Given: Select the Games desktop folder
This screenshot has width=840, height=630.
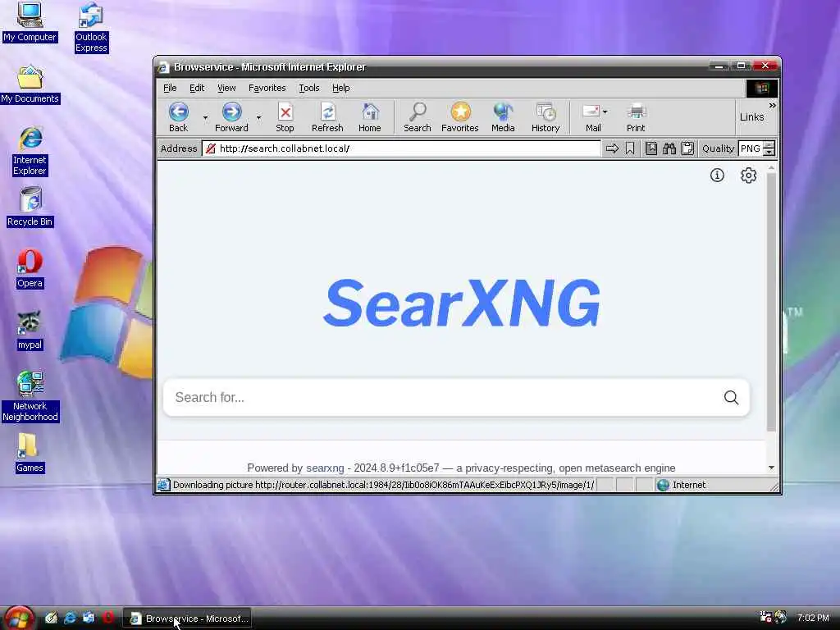Looking at the screenshot, I should coord(30,453).
